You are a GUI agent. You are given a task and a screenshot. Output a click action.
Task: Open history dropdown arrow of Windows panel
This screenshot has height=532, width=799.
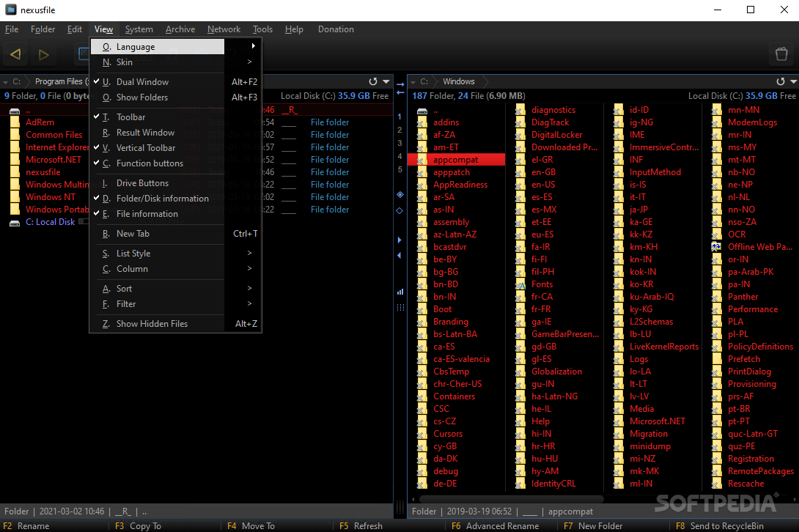point(793,81)
